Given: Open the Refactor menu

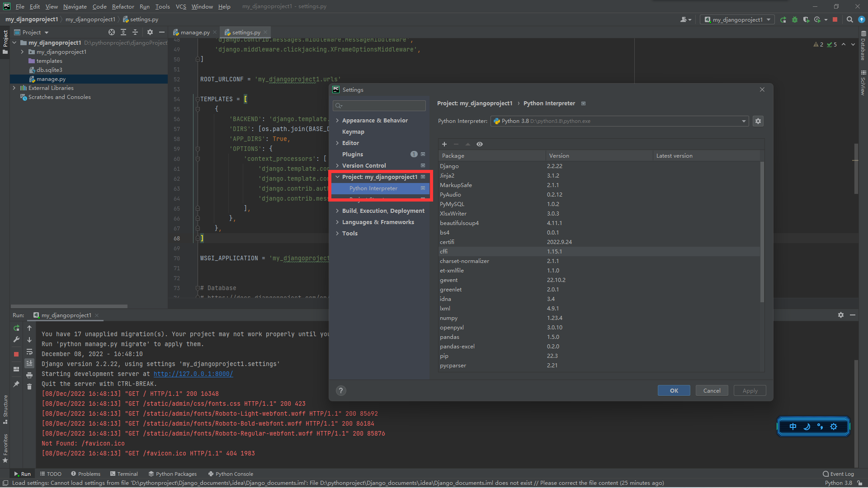Looking at the screenshot, I should click(x=123, y=6).
